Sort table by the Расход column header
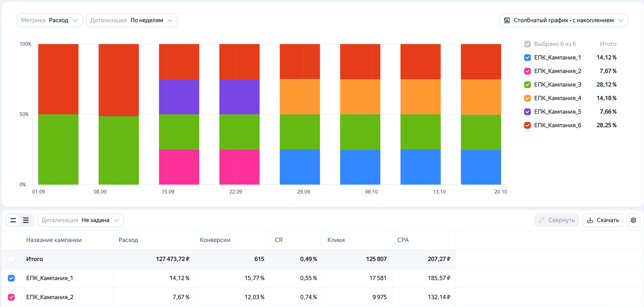This screenshot has height=307, width=644. pos(128,240)
